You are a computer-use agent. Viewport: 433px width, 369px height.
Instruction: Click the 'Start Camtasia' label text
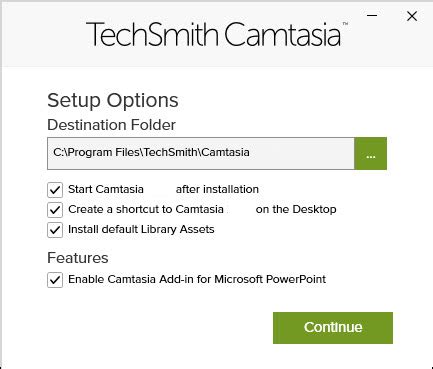click(106, 189)
